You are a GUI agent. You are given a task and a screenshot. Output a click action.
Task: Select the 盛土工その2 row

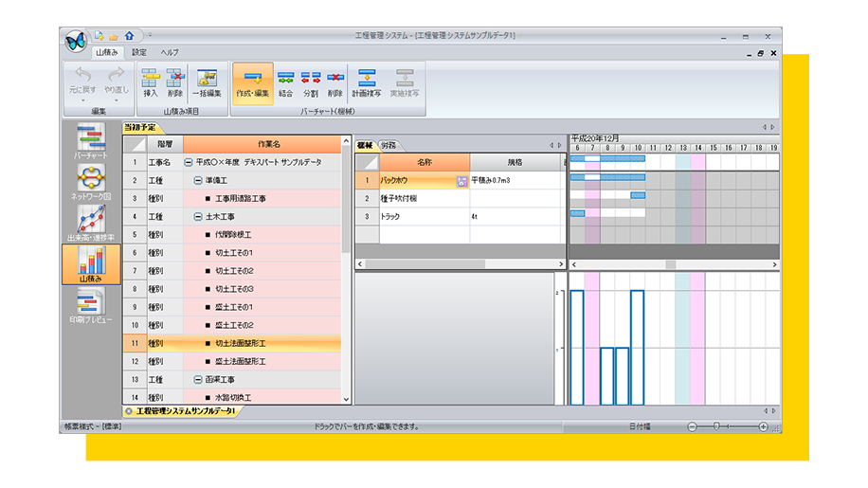tap(232, 325)
